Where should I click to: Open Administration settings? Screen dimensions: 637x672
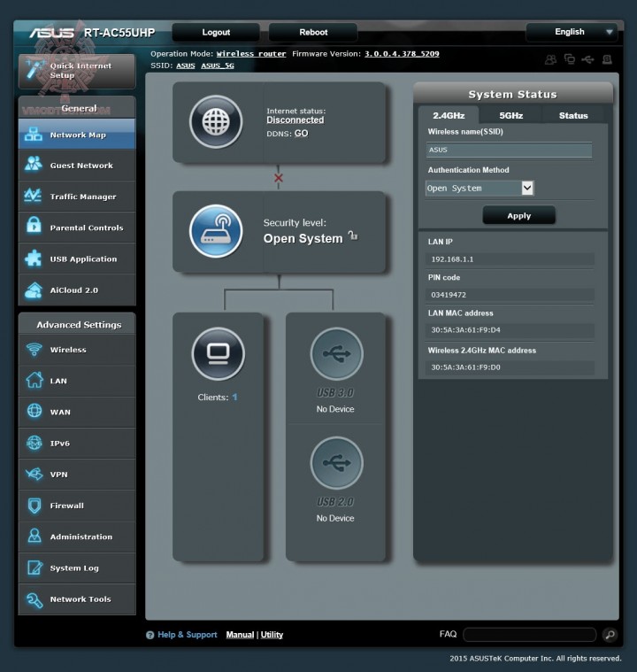77,537
